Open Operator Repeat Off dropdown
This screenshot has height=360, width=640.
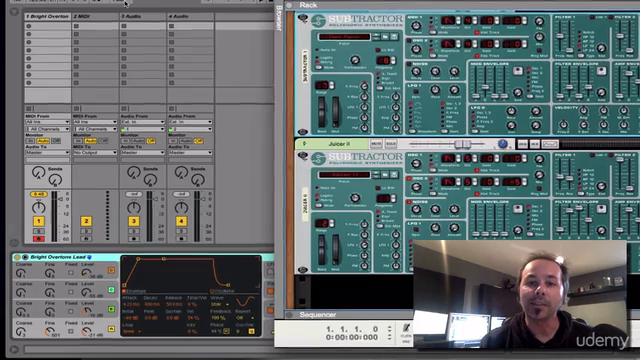click(245, 318)
